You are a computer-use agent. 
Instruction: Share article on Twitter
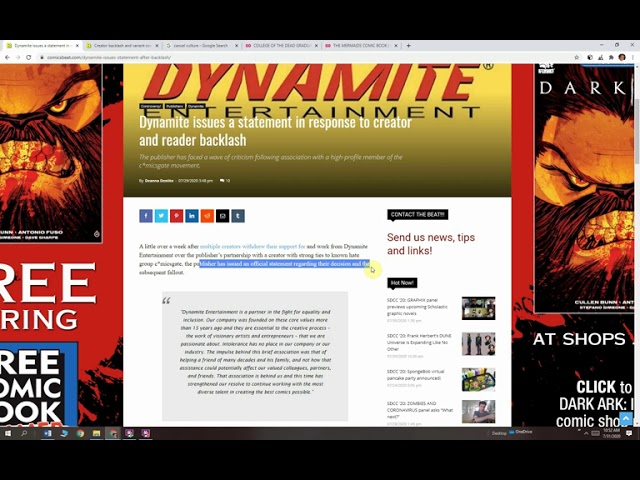pos(161,216)
